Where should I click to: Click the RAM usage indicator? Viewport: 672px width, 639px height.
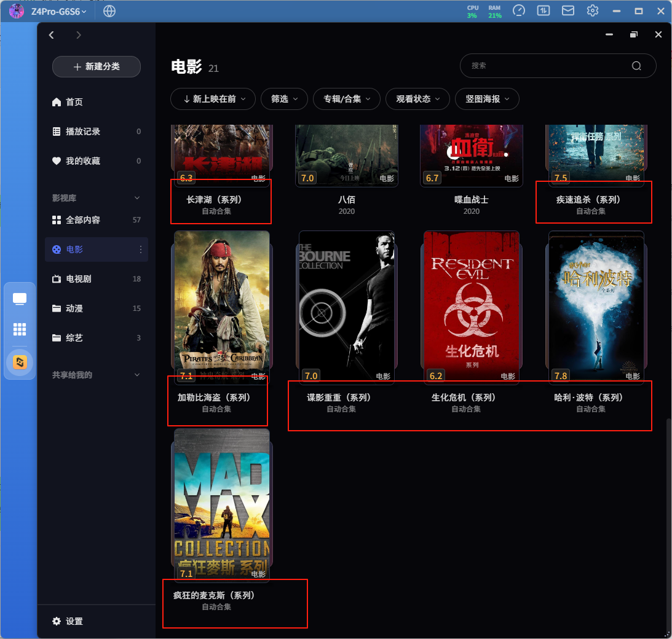pos(494,12)
